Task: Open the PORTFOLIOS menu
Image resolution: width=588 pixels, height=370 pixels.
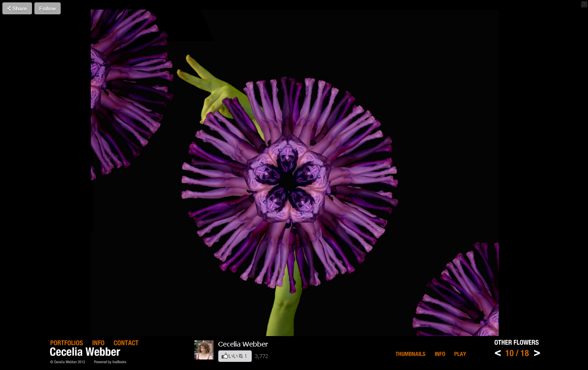Action: coord(66,343)
